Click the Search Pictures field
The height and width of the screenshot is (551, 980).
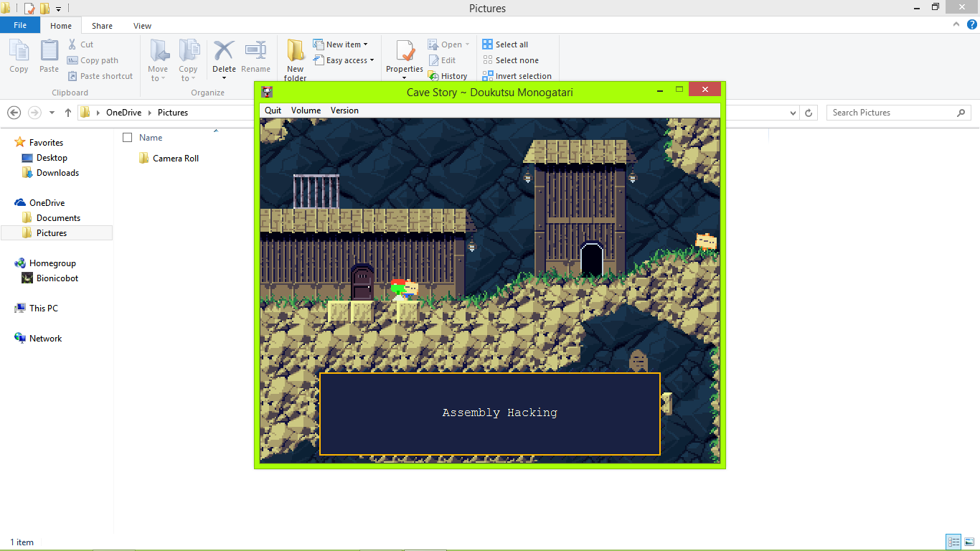899,113
